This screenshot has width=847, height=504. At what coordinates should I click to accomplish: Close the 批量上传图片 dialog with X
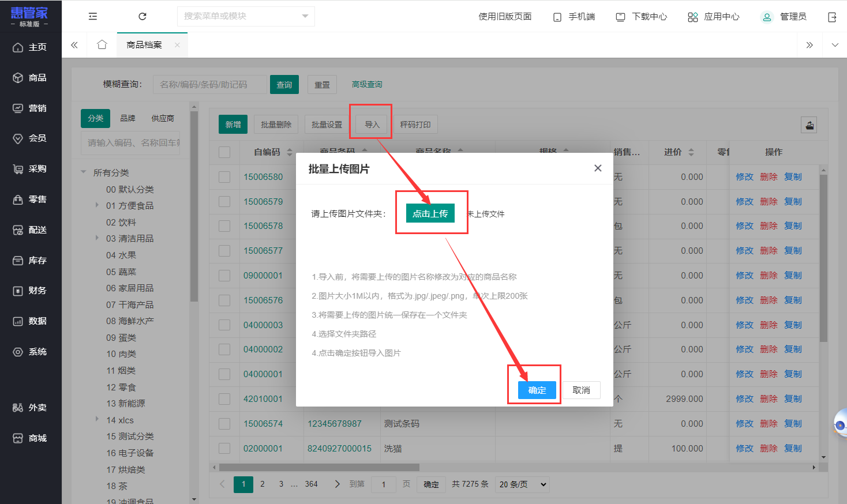[x=598, y=168]
